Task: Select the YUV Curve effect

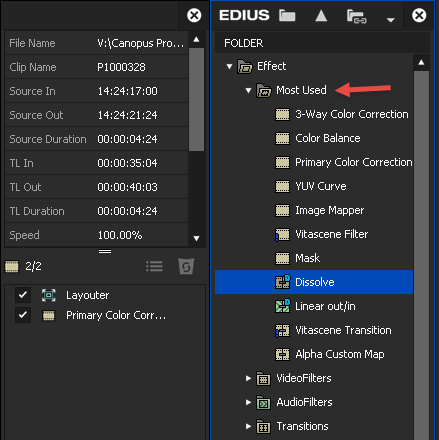Action: [x=321, y=186]
